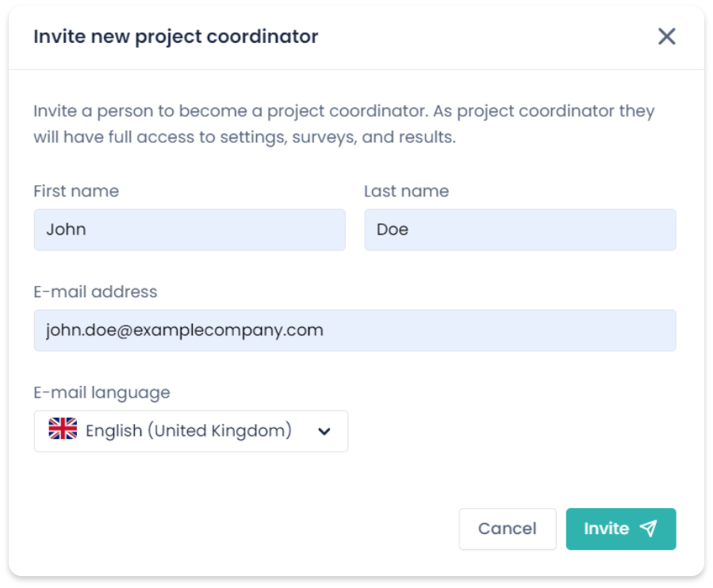The height and width of the screenshot is (588, 713).
Task: Click the UK flag icon
Action: pyautogui.click(x=63, y=429)
